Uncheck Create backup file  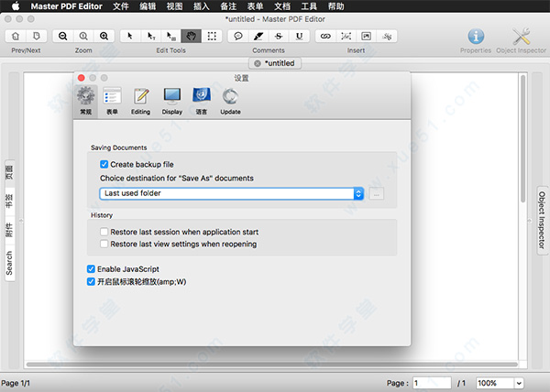(x=104, y=164)
